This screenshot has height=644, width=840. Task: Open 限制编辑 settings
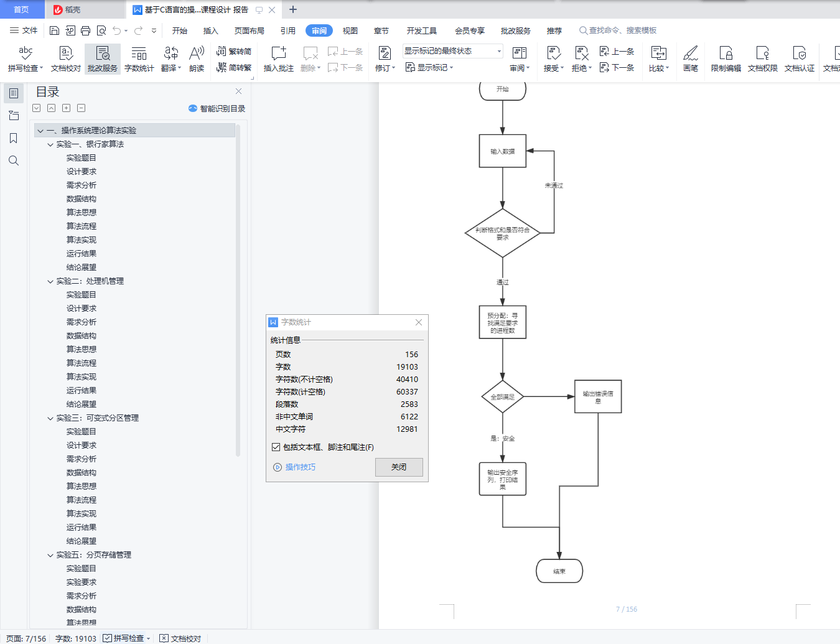click(x=726, y=59)
